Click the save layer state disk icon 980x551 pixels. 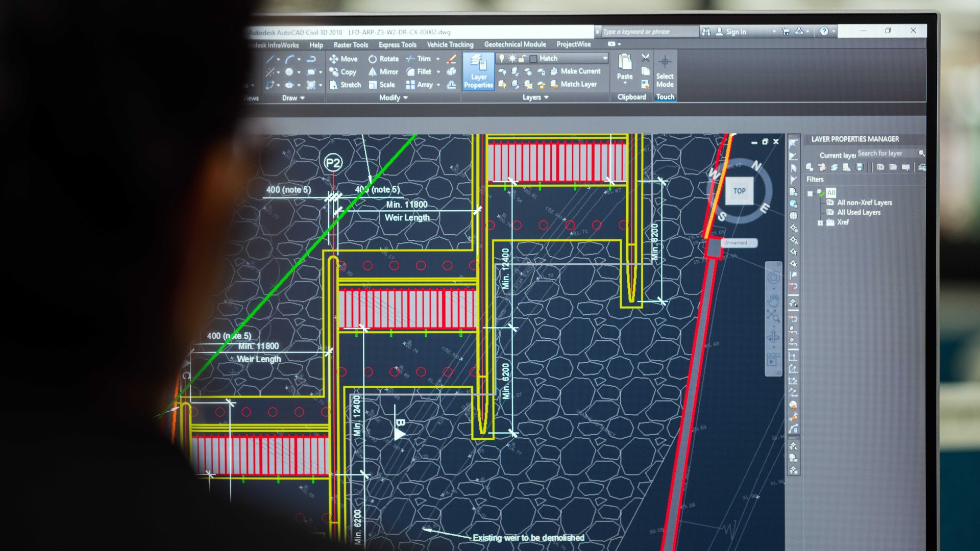[860, 167]
